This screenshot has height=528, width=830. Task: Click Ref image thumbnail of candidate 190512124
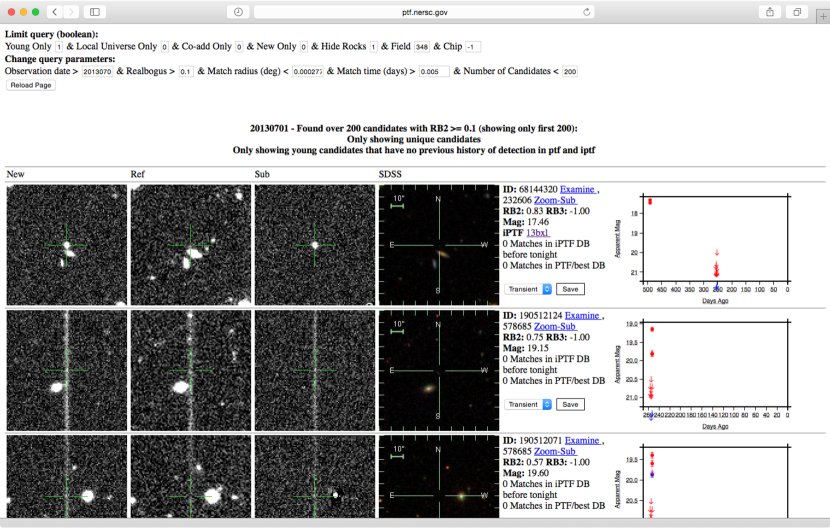click(x=191, y=370)
